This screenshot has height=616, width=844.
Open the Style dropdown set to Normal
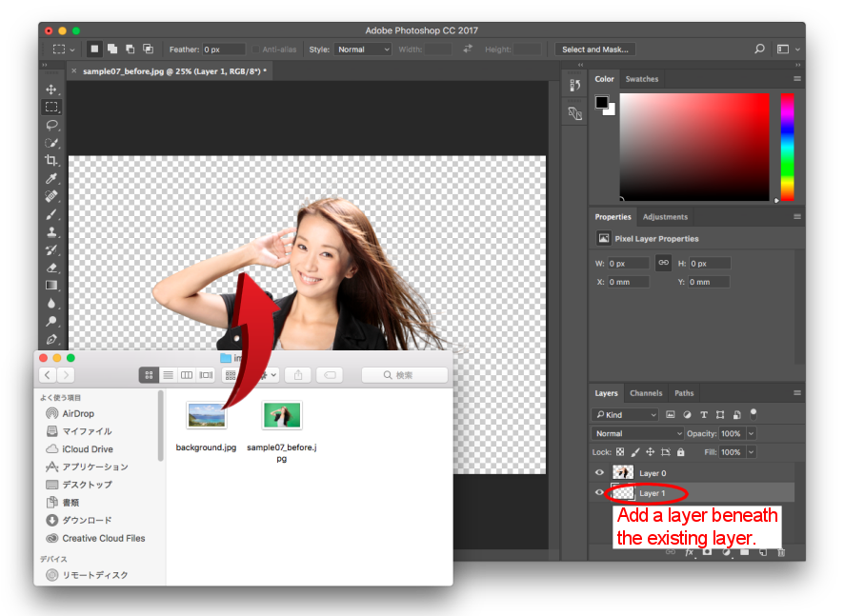coord(363,49)
